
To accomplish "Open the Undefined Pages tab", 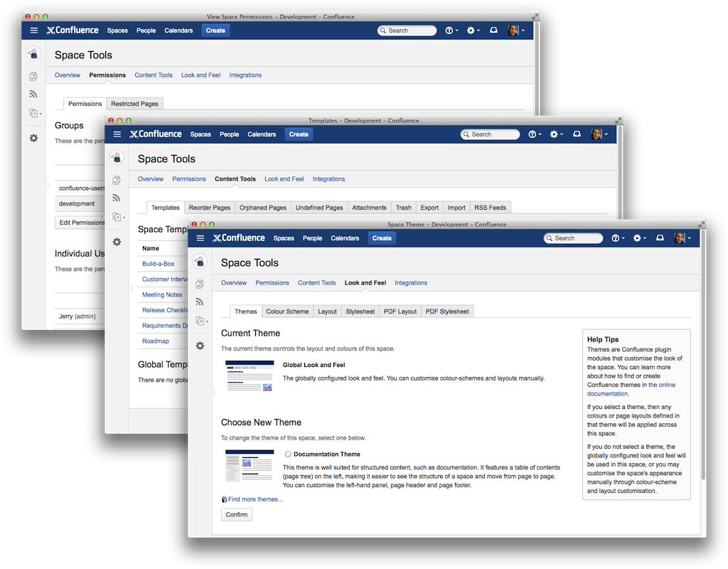I will (319, 208).
